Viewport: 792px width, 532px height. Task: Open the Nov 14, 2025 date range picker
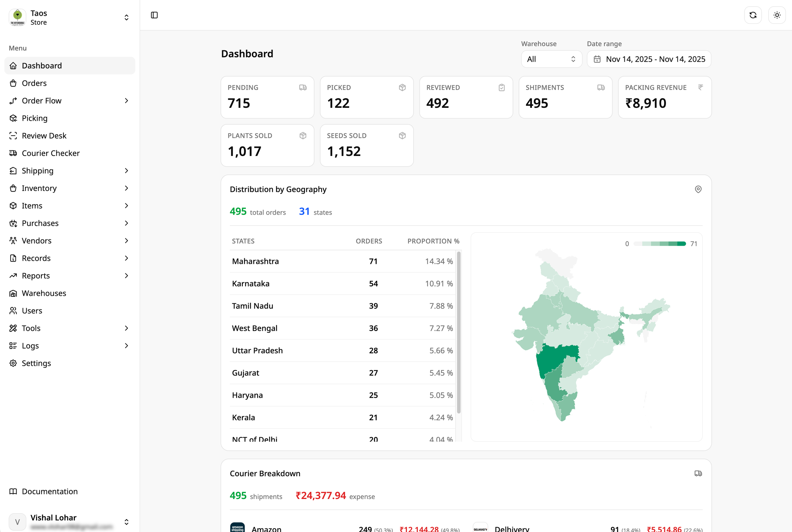(x=649, y=59)
